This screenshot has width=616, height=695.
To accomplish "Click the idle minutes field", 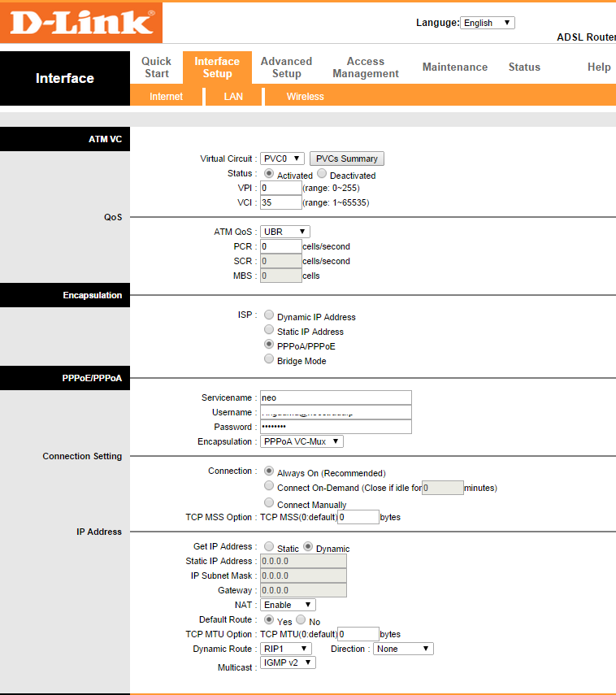I will [443, 488].
